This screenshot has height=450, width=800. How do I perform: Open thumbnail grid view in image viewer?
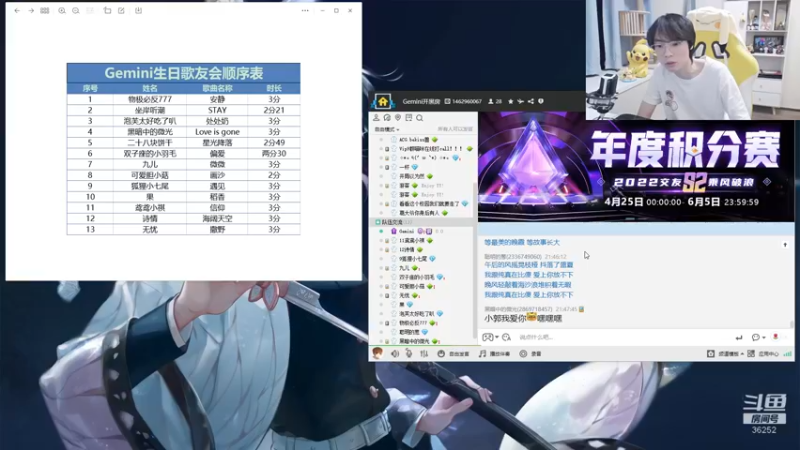[45, 11]
